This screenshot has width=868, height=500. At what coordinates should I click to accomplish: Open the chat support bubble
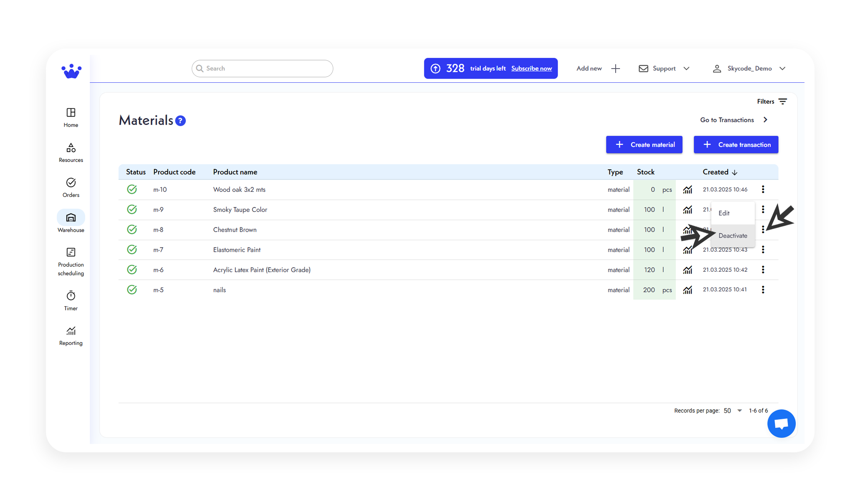pyautogui.click(x=781, y=423)
